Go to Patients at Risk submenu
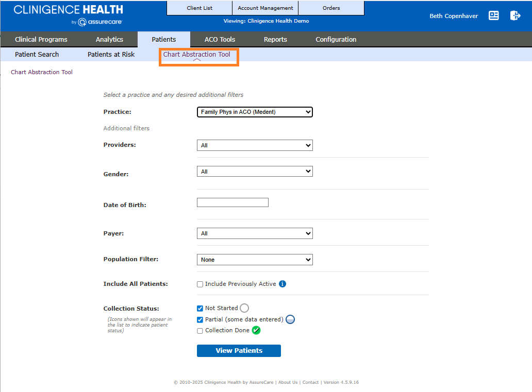Screen dimensions: 532x392 tap(111, 54)
